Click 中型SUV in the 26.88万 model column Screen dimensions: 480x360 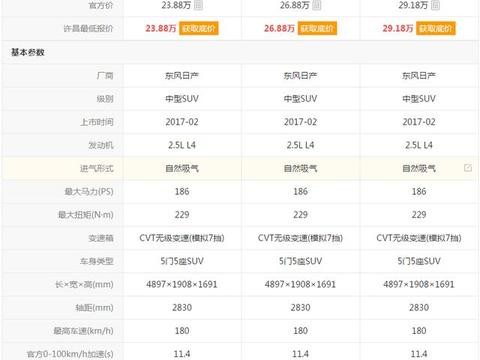pos(300,99)
